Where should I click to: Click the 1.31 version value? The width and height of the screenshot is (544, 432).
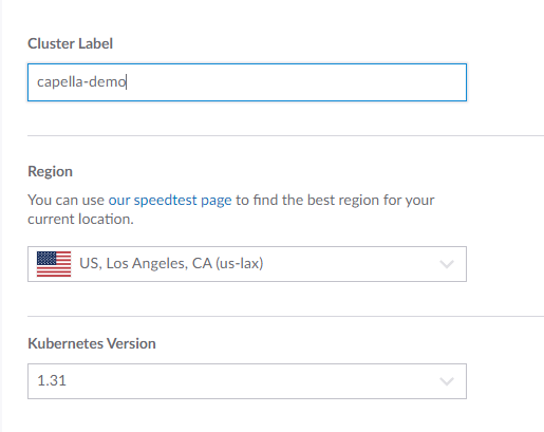pyautogui.click(x=52, y=381)
